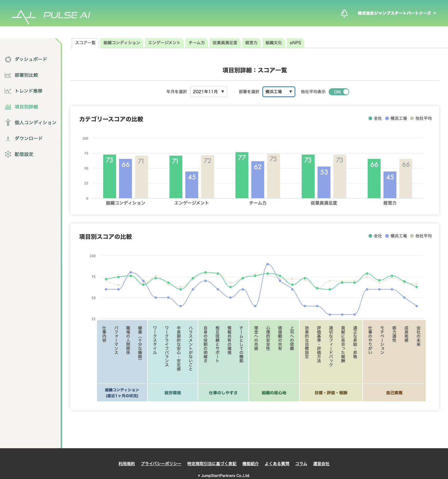The width and height of the screenshot is (448, 479).
Task: Click the 部署別比較 chart icon
Action: point(8,75)
